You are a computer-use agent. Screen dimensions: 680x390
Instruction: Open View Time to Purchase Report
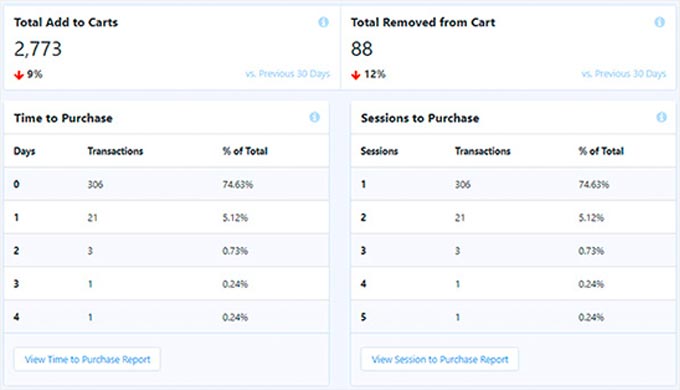click(x=87, y=359)
